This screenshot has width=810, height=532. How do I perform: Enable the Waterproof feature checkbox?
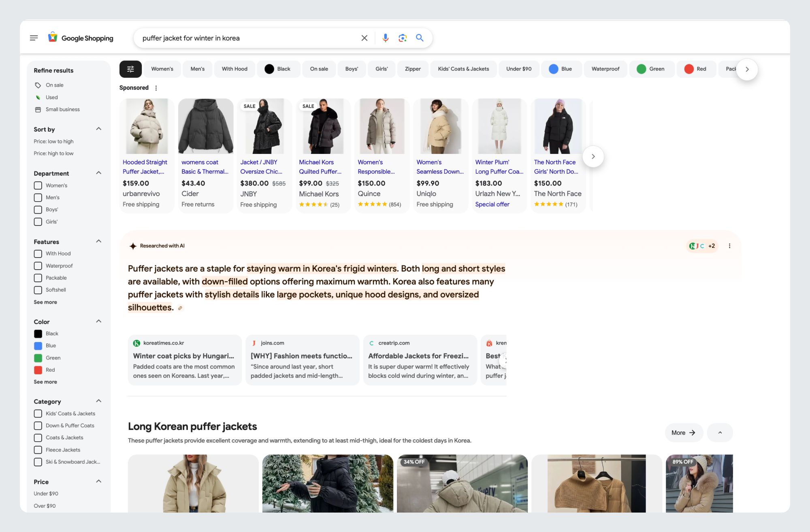click(x=38, y=266)
